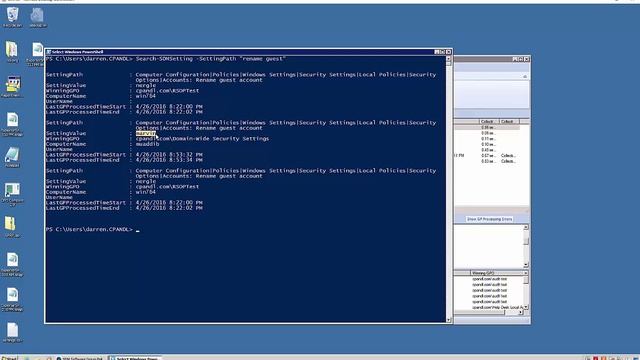Click the muaddib computer name text
This screenshot has width=640, height=360.
coord(147,144)
